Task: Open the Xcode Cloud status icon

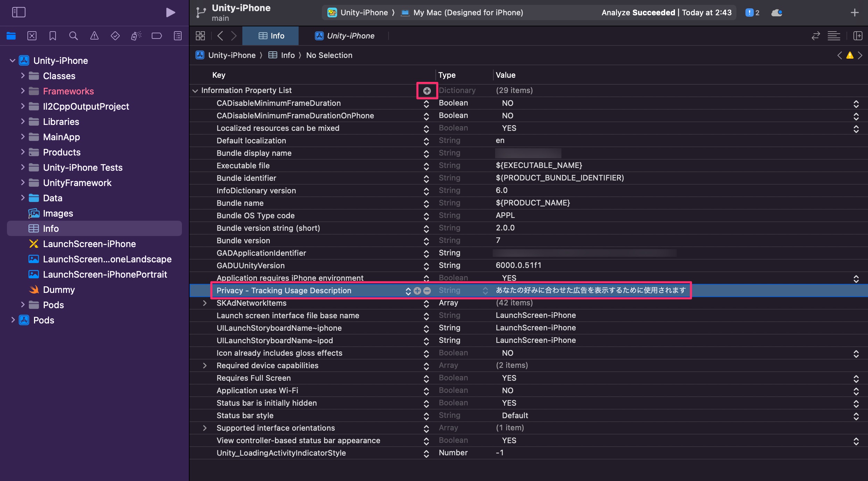Action: 777,13
